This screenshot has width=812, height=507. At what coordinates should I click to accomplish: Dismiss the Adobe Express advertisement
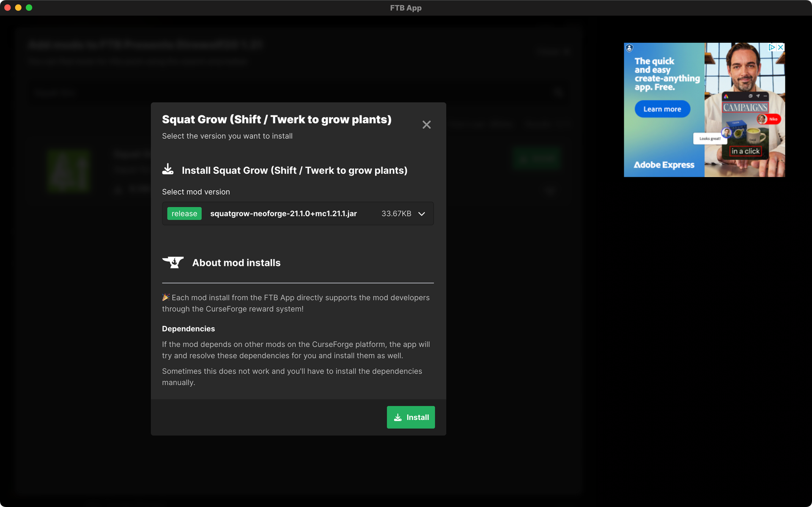click(x=780, y=47)
